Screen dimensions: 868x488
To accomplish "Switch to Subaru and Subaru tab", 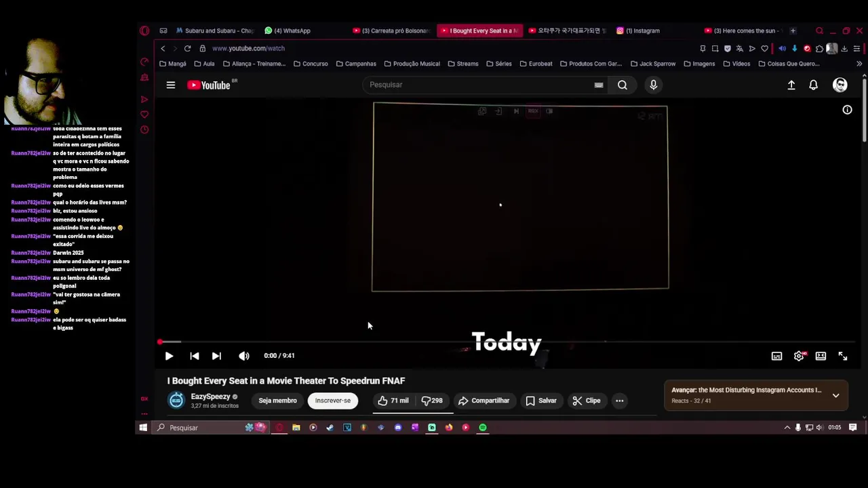I will pyautogui.click(x=215, y=30).
